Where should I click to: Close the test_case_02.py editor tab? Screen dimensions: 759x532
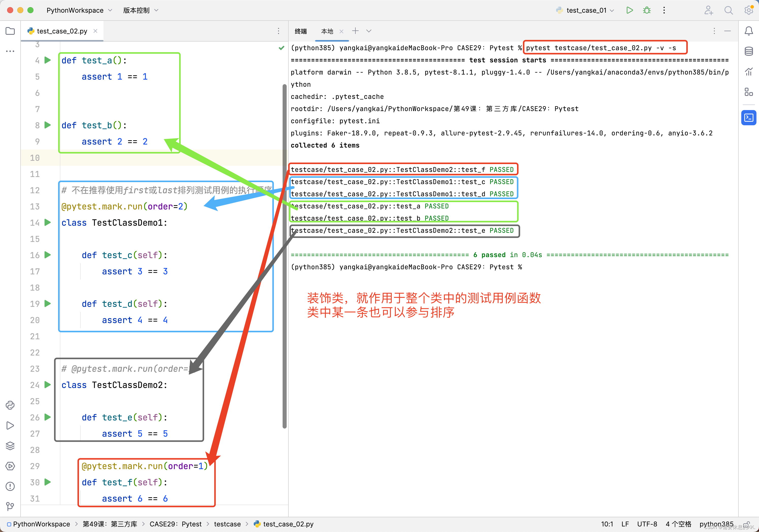95,31
